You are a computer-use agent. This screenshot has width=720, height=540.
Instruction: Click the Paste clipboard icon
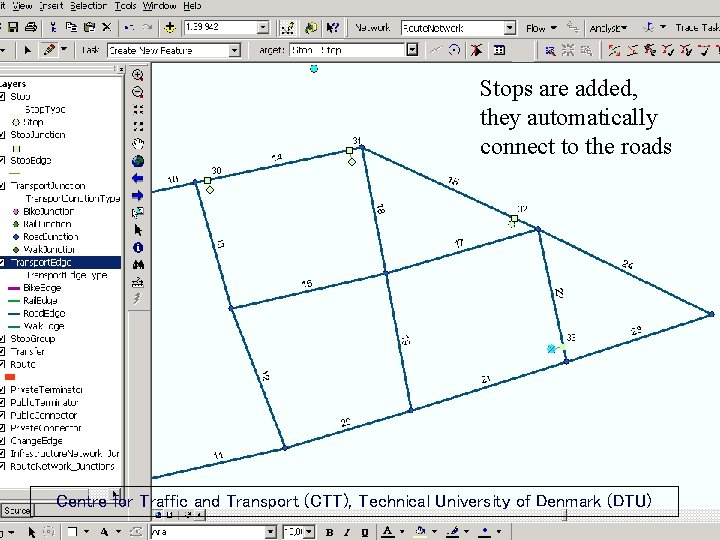pos(90,28)
